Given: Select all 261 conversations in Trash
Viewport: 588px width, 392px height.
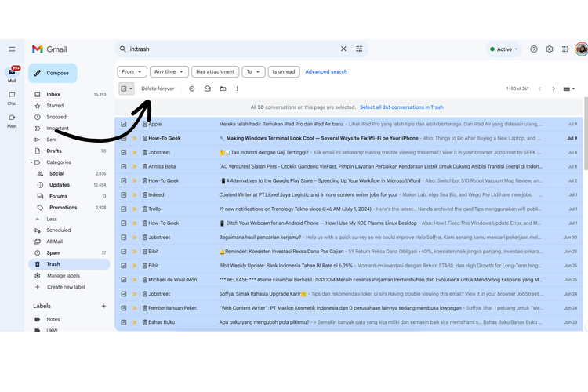Looking at the screenshot, I should pos(401,107).
